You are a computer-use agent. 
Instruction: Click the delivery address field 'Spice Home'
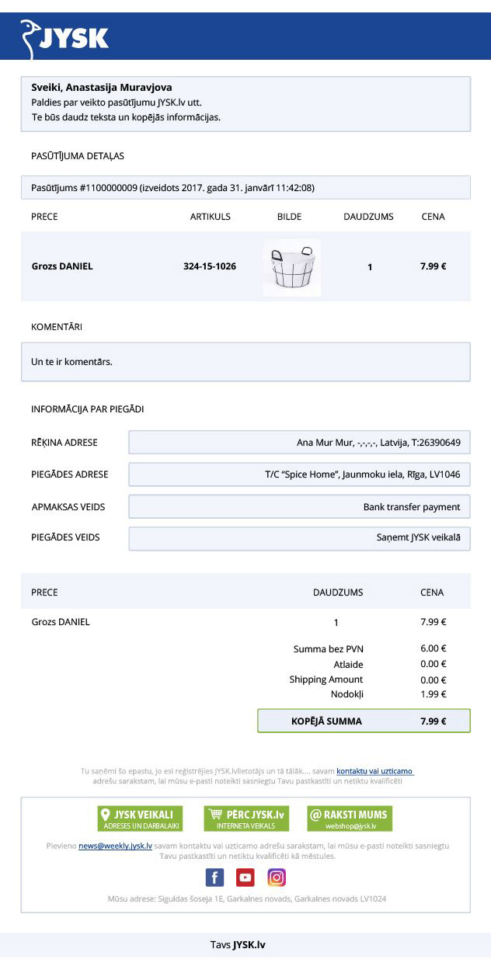299,474
